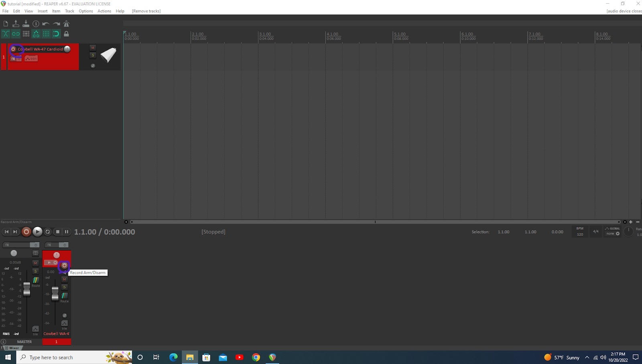Click zoom in plus on horizontal scrollbar

coord(631,222)
